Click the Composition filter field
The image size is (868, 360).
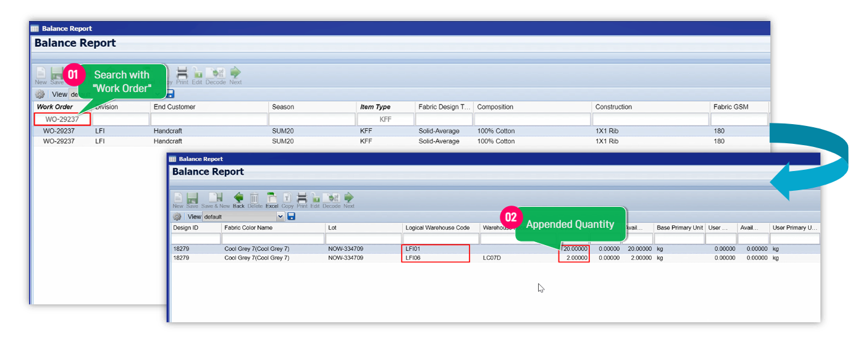(x=533, y=119)
